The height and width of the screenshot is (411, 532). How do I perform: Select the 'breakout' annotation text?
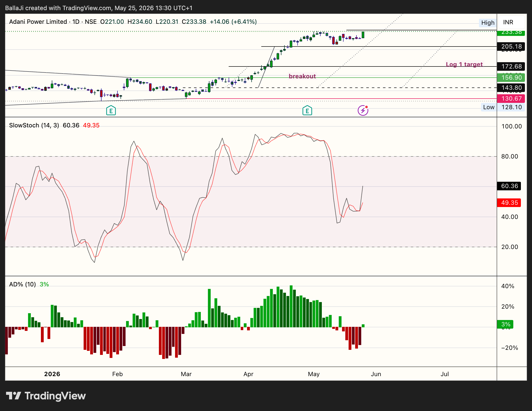[302, 76]
